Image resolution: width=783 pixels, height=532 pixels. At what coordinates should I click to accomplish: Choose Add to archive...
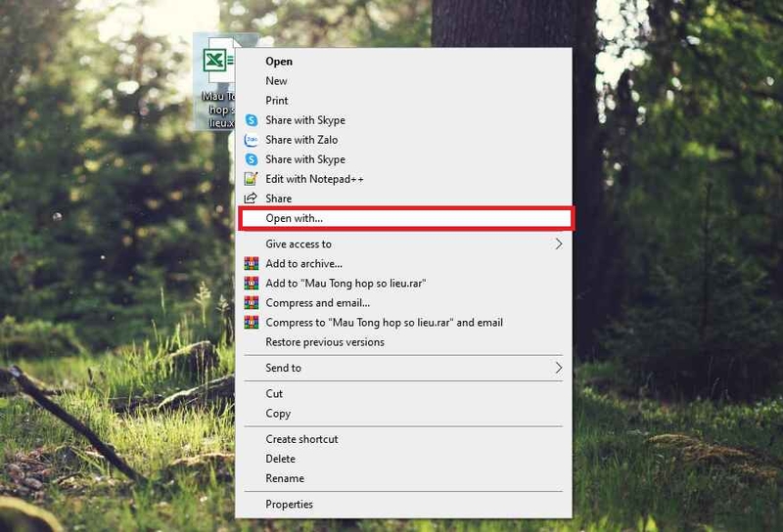pyautogui.click(x=404, y=263)
